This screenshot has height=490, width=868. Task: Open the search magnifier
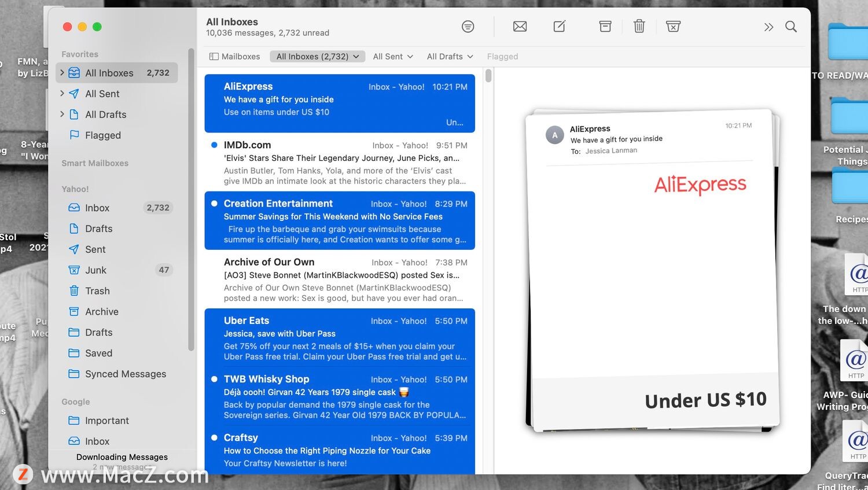pyautogui.click(x=791, y=27)
